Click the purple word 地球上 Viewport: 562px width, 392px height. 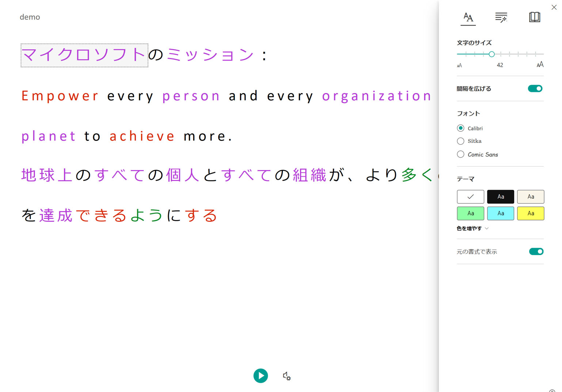point(47,175)
